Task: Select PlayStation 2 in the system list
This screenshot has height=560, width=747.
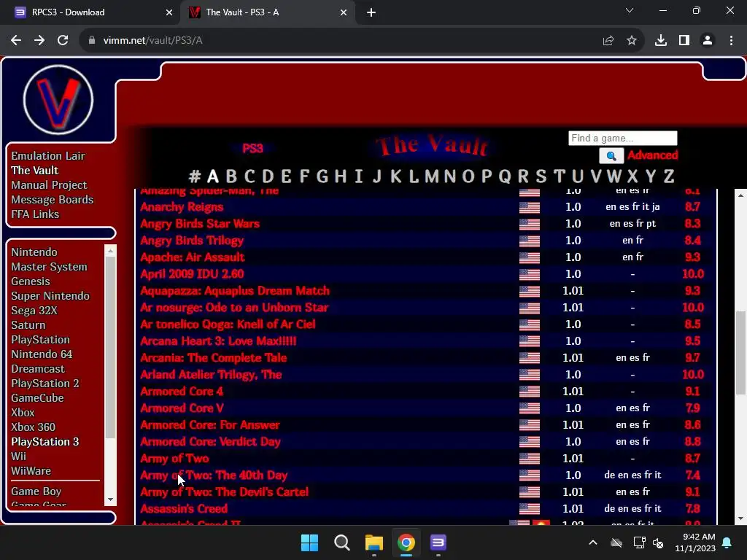Action: click(45, 384)
